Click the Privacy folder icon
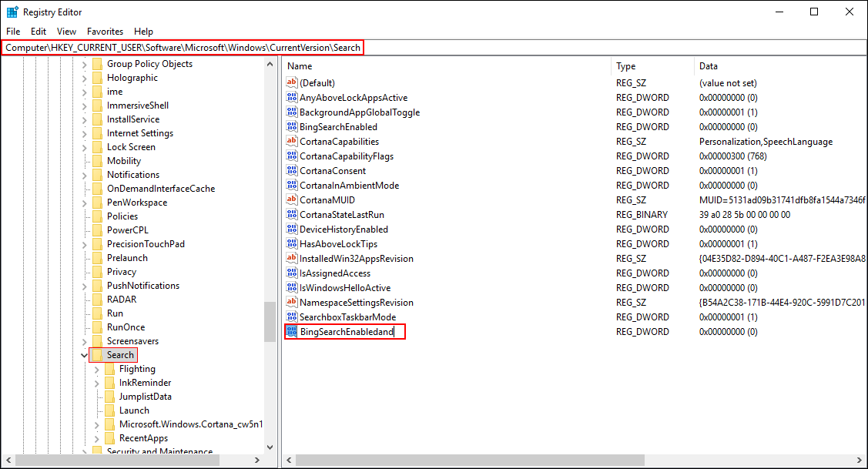The height and width of the screenshot is (469, 868). tap(97, 272)
